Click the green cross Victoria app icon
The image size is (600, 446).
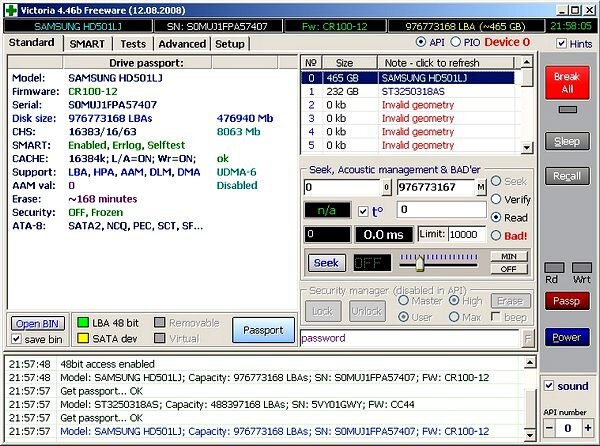11,10
